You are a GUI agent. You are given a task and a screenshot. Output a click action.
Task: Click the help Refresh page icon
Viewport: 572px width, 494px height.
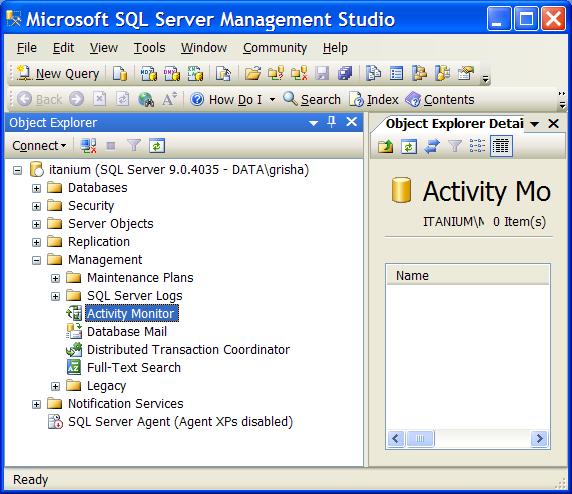point(122,99)
